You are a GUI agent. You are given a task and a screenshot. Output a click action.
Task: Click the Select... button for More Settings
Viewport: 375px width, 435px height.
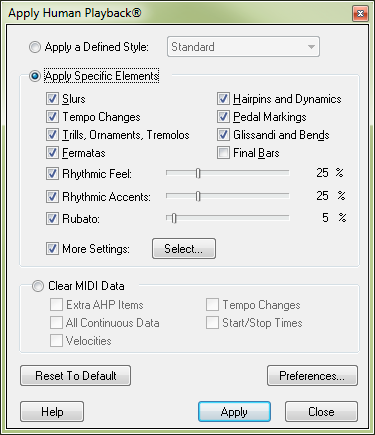click(x=184, y=249)
